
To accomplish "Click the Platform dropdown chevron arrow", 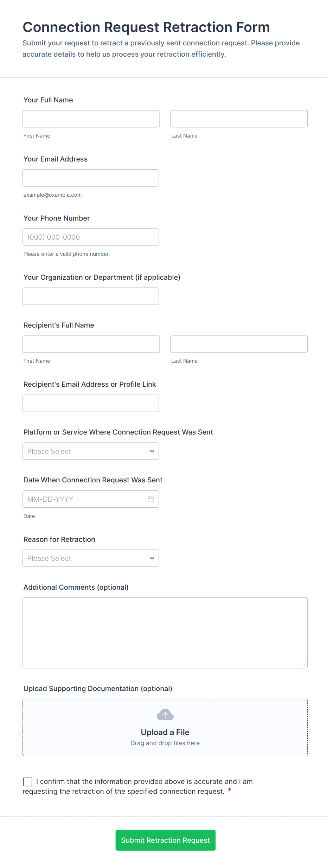I will click(x=152, y=451).
